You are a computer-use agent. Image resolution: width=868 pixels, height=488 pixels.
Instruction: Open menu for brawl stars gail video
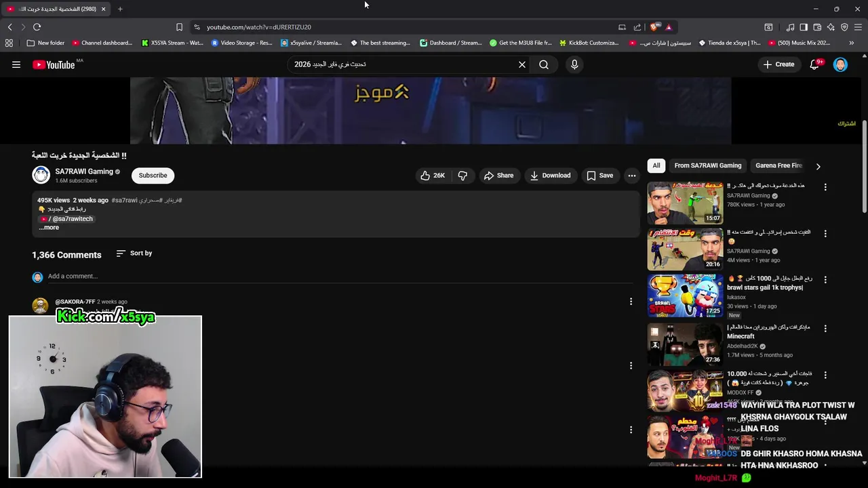coord(825,279)
